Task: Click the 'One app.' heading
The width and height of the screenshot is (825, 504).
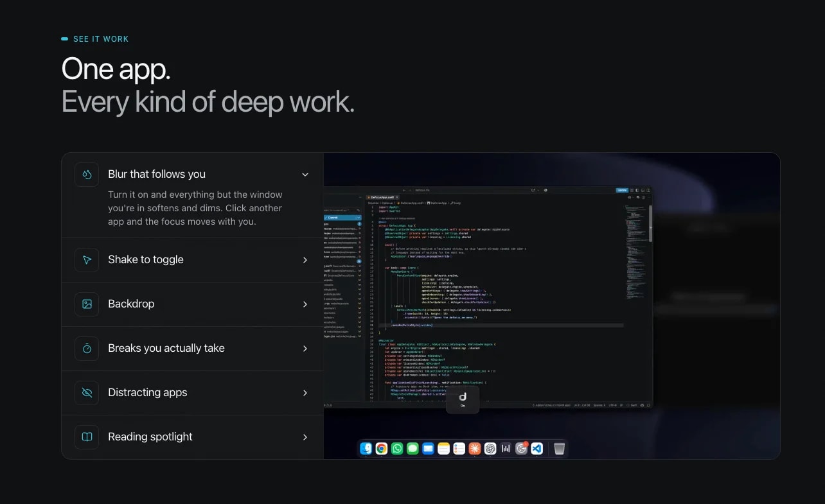Action: click(116, 69)
